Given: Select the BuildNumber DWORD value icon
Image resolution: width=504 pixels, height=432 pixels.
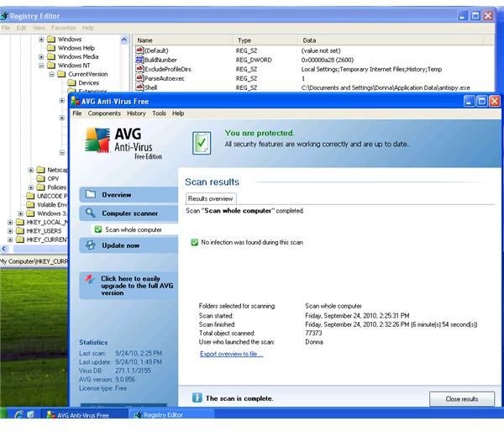Looking at the screenshot, I should click(x=139, y=60).
